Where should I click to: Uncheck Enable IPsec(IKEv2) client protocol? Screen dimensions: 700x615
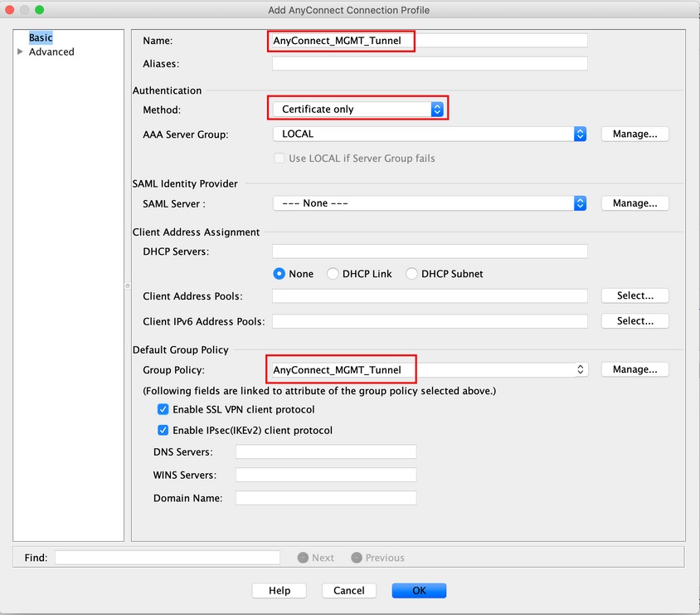click(x=163, y=430)
